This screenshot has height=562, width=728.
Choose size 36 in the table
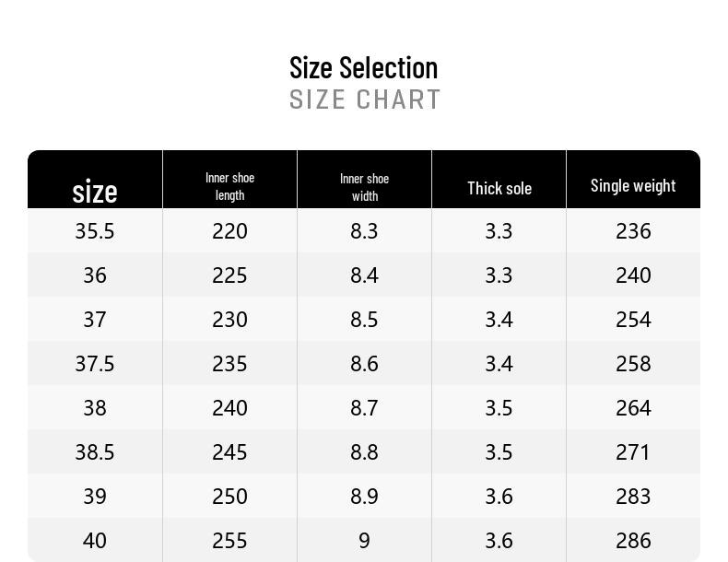tap(95, 275)
